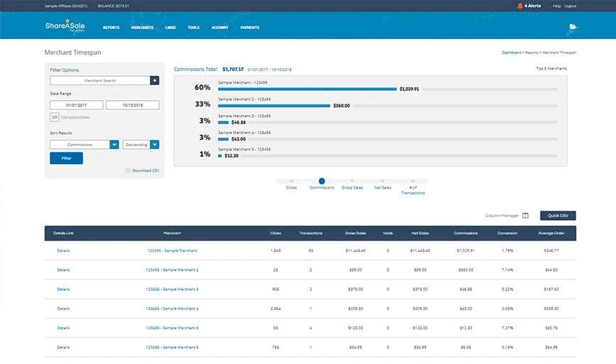The height and width of the screenshot is (364, 616).
Task: Open the Payments menu
Action: pyautogui.click(x=249, y=28)
